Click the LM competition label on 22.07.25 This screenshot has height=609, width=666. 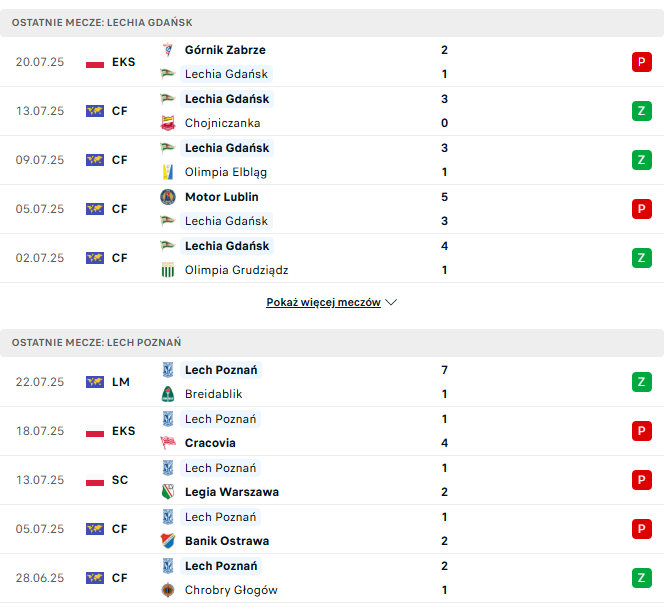[121, 382]
